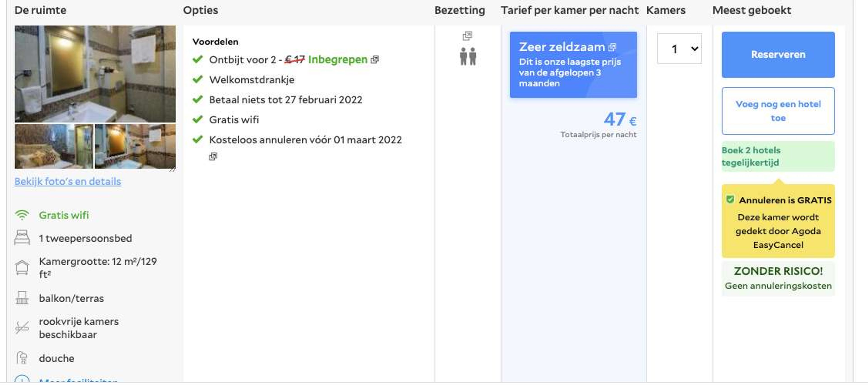The width and height of the screenshot is (868, 385).
Task: Click the no-smoking icon
Action: [22, 327]
